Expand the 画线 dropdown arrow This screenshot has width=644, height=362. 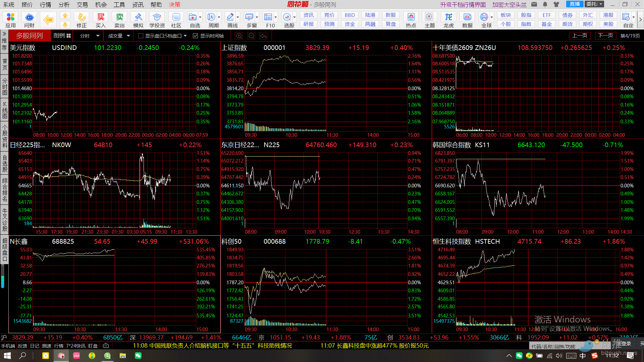[238, 17]
